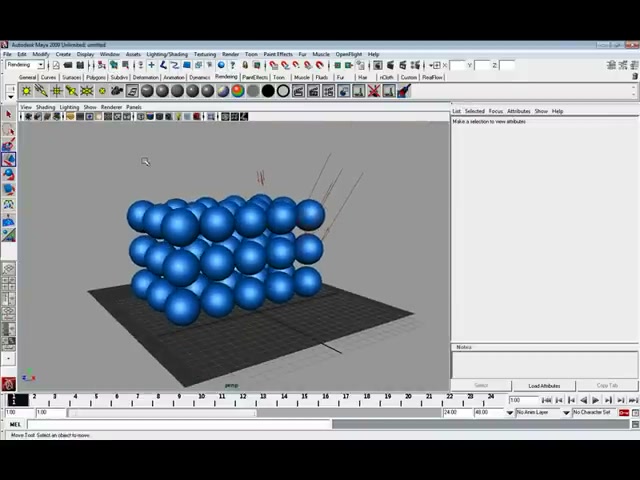Switch to the Polygons shelf tab
The height and width of the screenshot is (480, 640).
tap(96, 77)
